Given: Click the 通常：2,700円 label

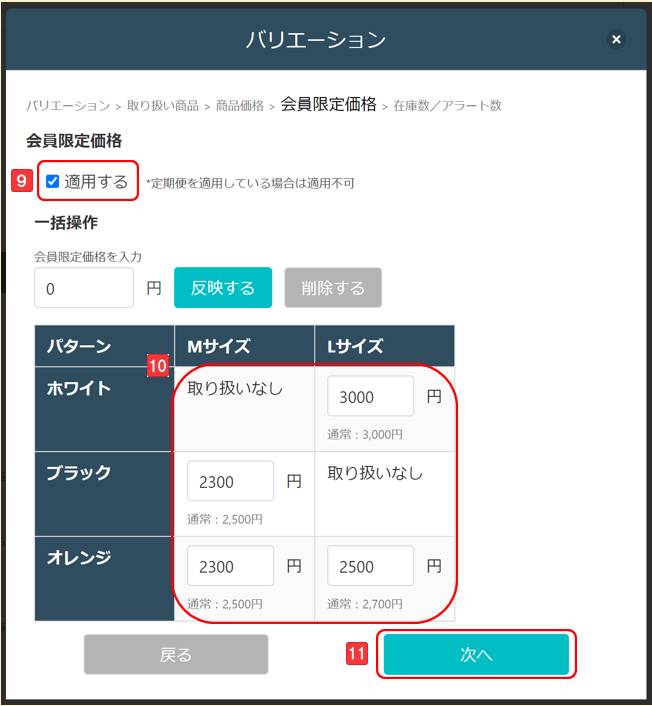Looking at the screenshot, I should tap(365, 604).
